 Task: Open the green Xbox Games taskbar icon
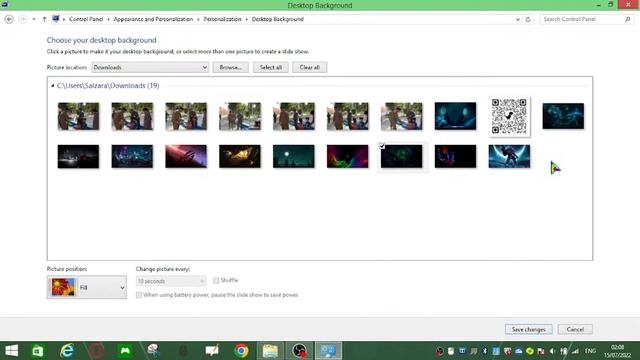[125, 351]
